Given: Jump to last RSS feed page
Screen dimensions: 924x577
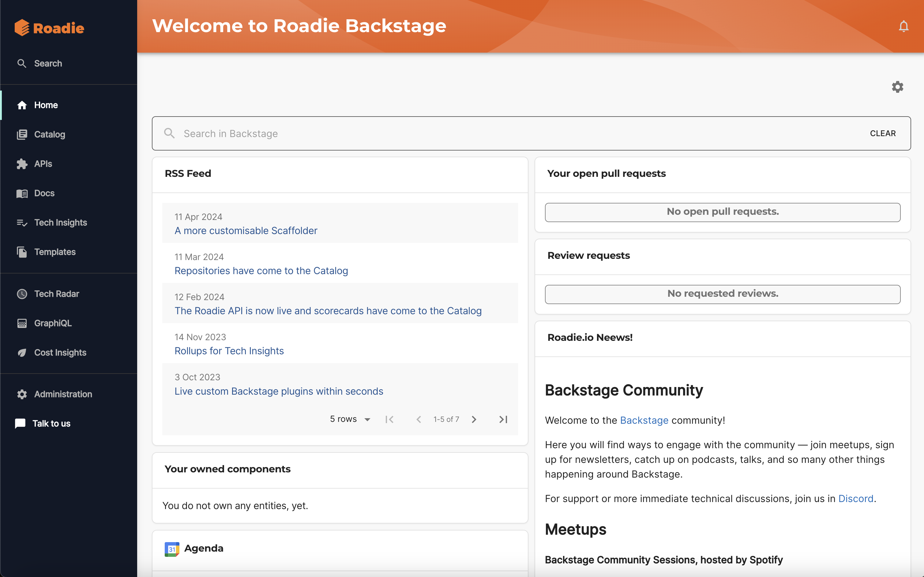Looking at the screenshot, I should pos(503,419).
